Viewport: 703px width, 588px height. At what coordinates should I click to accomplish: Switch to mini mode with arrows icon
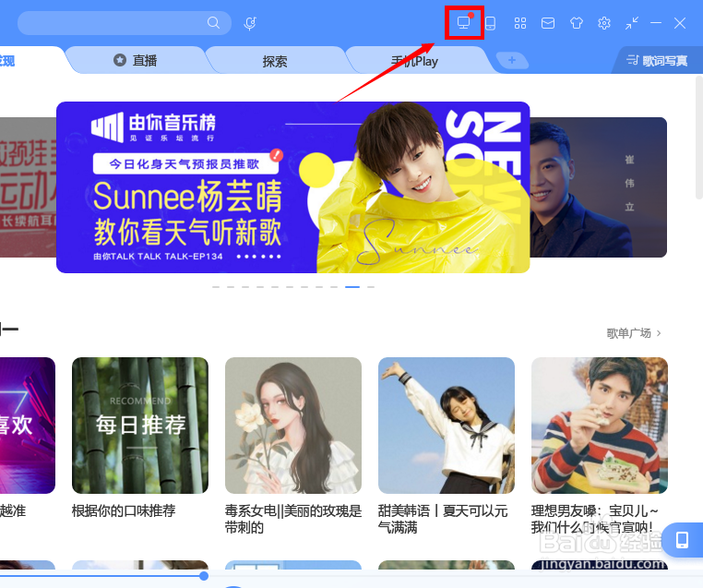pyautogui.click(x=632, y=23)
